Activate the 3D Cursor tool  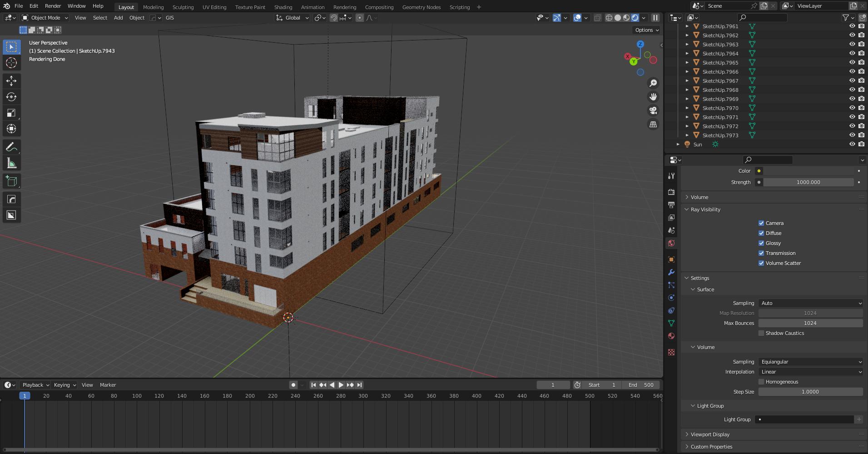11,63
